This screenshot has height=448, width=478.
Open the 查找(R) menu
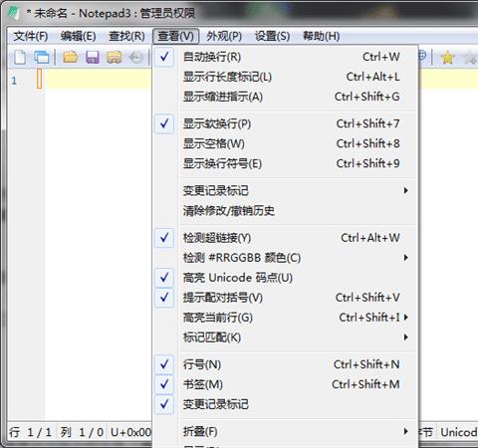point(126,36)
